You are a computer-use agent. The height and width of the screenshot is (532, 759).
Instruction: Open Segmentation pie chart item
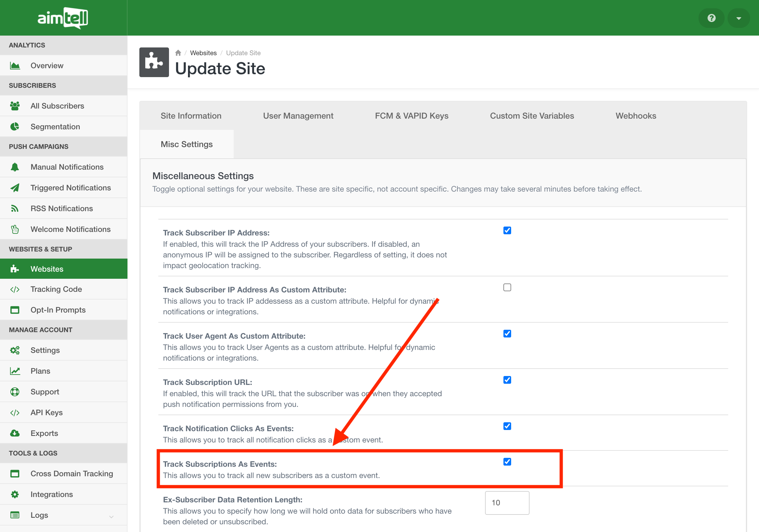55,127
